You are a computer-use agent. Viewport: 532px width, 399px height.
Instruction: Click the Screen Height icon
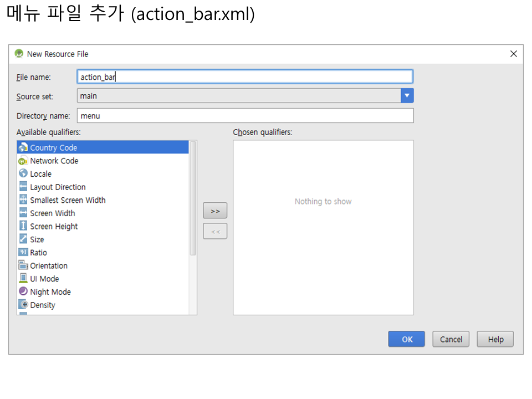[x=23, y=226]
